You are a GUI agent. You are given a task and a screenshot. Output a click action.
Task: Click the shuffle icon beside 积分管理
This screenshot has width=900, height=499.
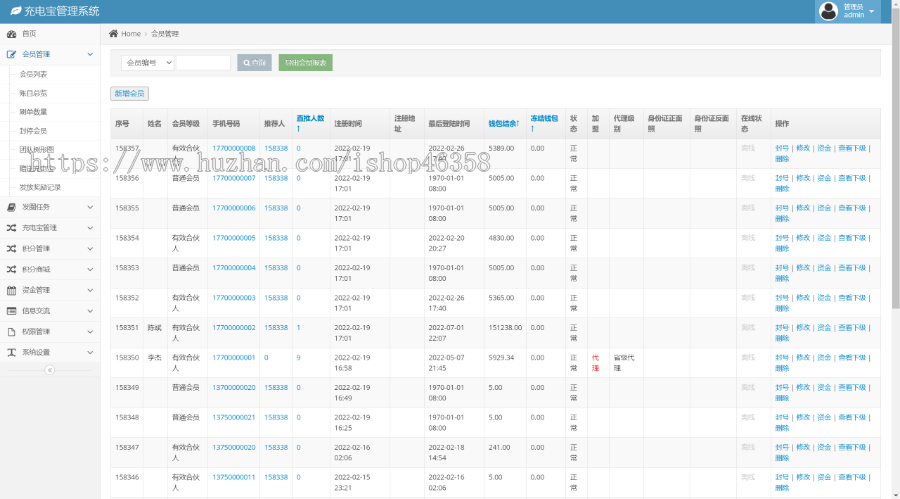(x=11, y=249)
